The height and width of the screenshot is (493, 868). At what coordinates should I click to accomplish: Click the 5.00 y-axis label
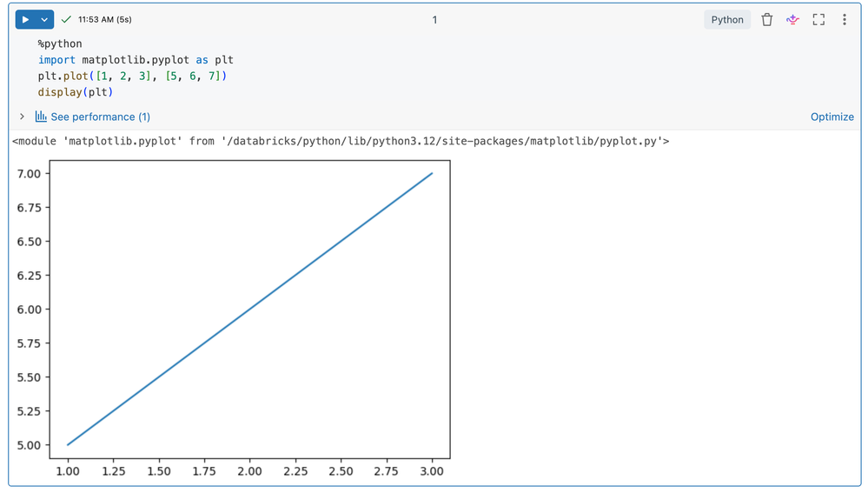click(x=29, y=445)
